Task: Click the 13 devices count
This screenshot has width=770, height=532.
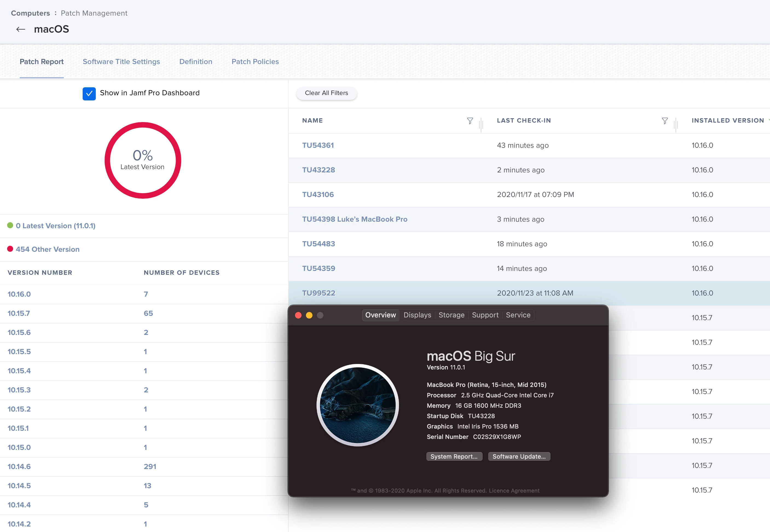Action: click(x=147, y=486)
